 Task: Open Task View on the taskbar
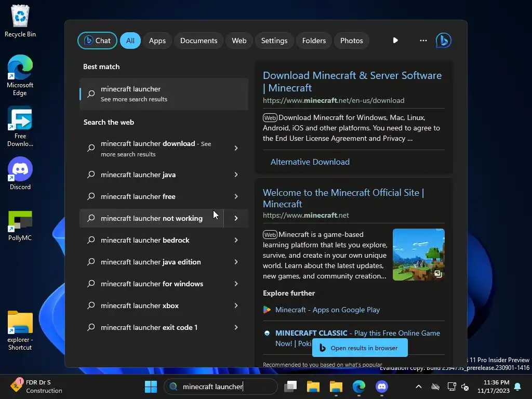tap(290, 387)
